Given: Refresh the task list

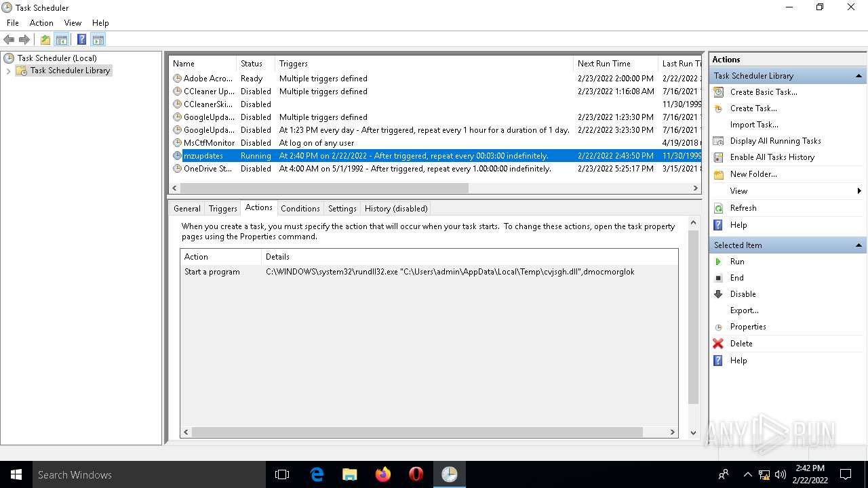Looking at the screenshot, I should point(743,208).
